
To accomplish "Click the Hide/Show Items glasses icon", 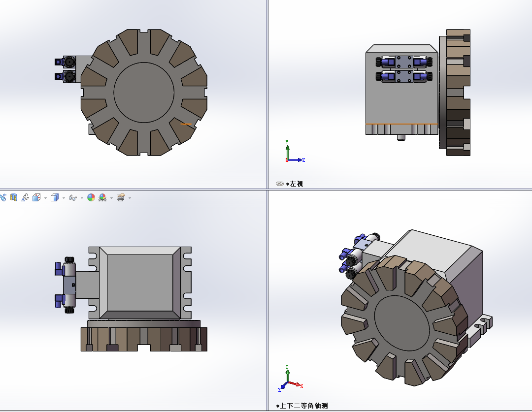I will (72, 197).
